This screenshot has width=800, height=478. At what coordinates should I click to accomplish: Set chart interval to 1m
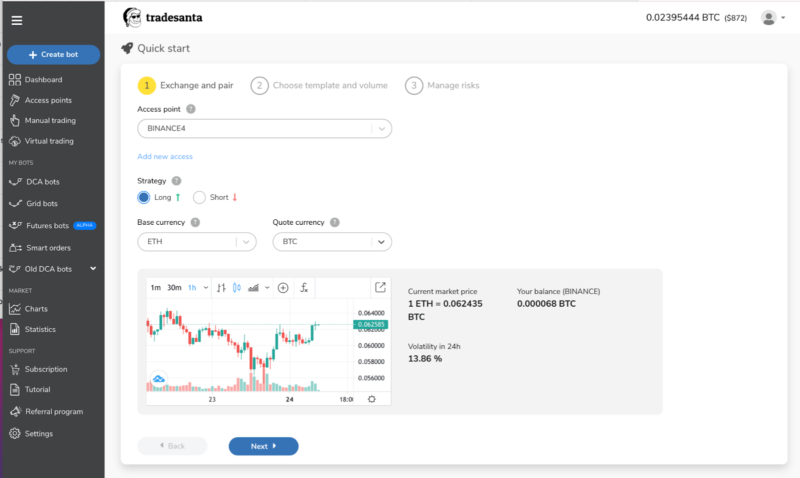(155, 288)
